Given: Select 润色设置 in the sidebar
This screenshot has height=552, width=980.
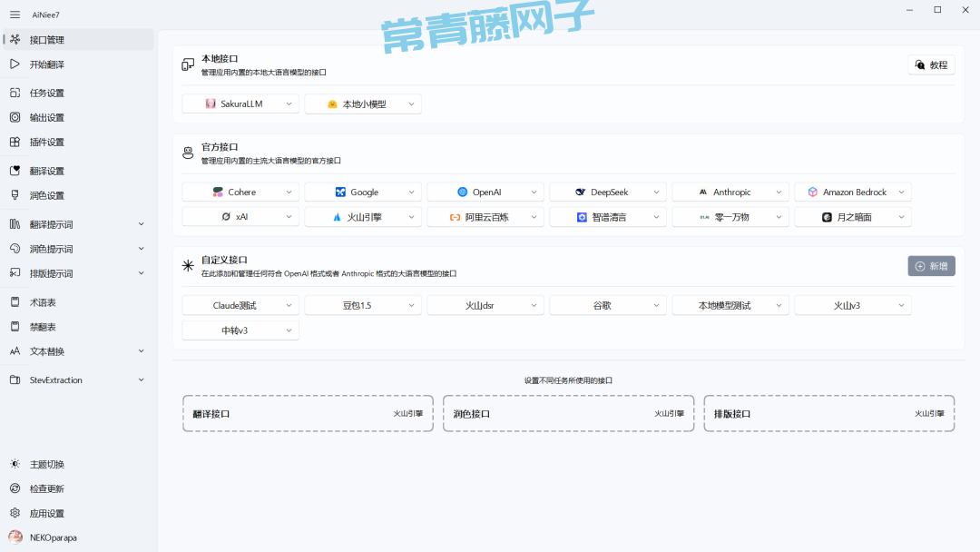Looking at the screenshot, I should (46, 195).
